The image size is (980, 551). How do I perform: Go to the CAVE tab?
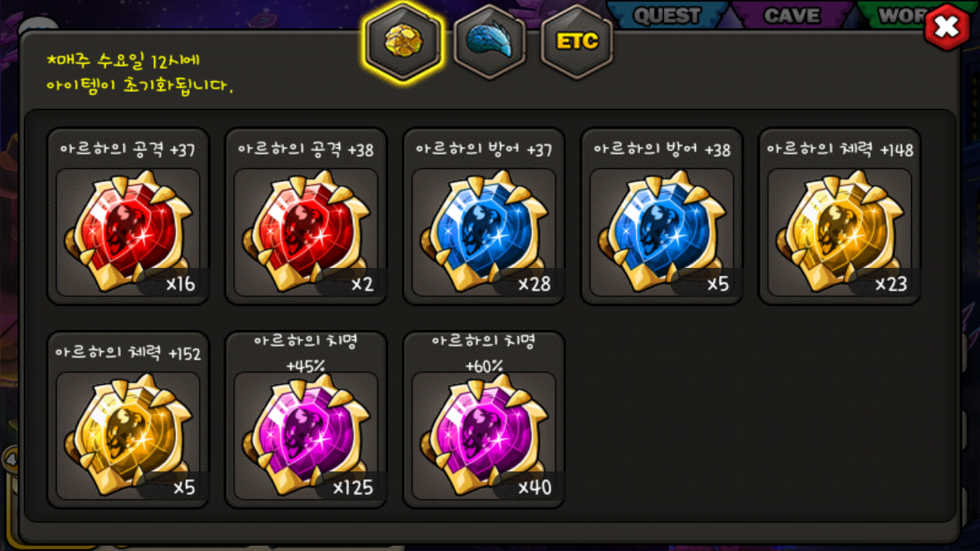[793, 15]
